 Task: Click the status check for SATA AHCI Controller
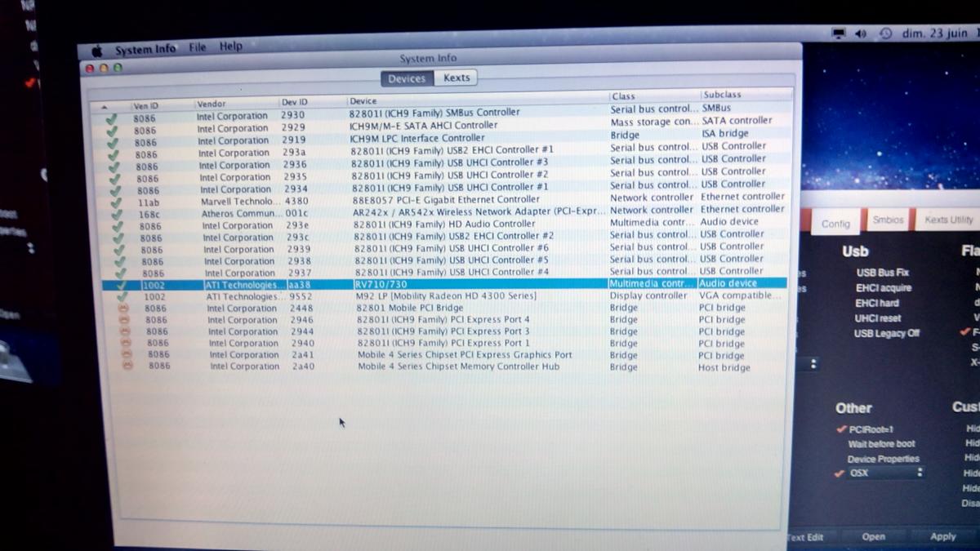click(112, 130)
